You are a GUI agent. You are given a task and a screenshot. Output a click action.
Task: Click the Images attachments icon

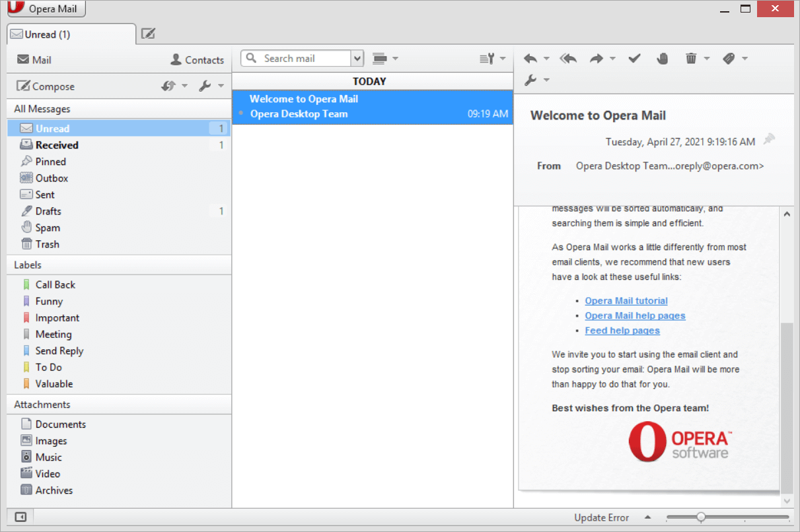click(26, 441)
